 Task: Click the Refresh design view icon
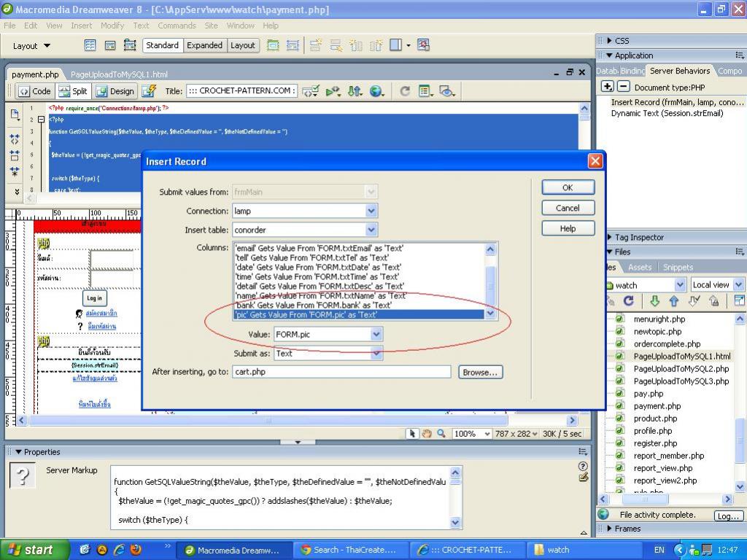405,91
